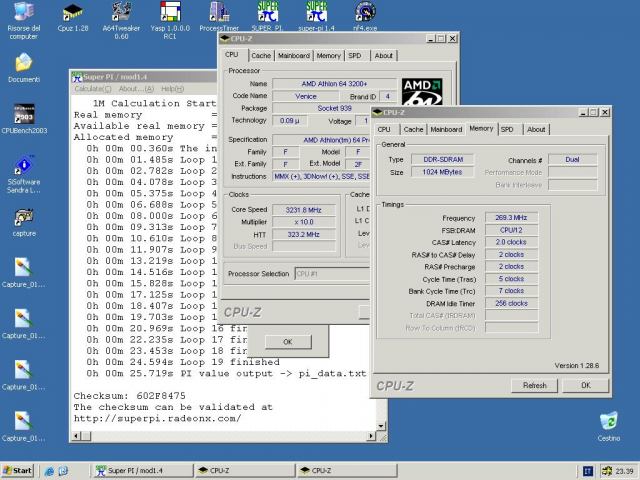This screenshot has height=480, width=640.
Task: Click Refresh button in CPU-Z Memory window
Action: pyautogui.click(x=535, y=385)
